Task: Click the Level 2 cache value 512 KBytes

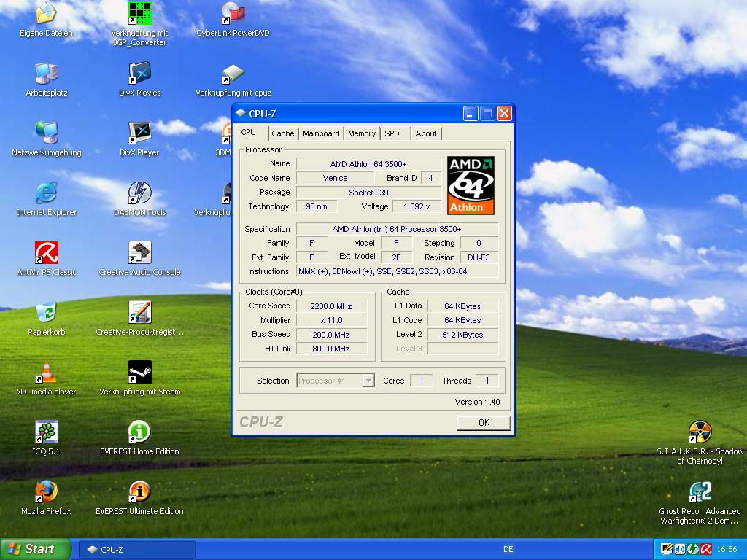Action: click(x=463, y=334)
